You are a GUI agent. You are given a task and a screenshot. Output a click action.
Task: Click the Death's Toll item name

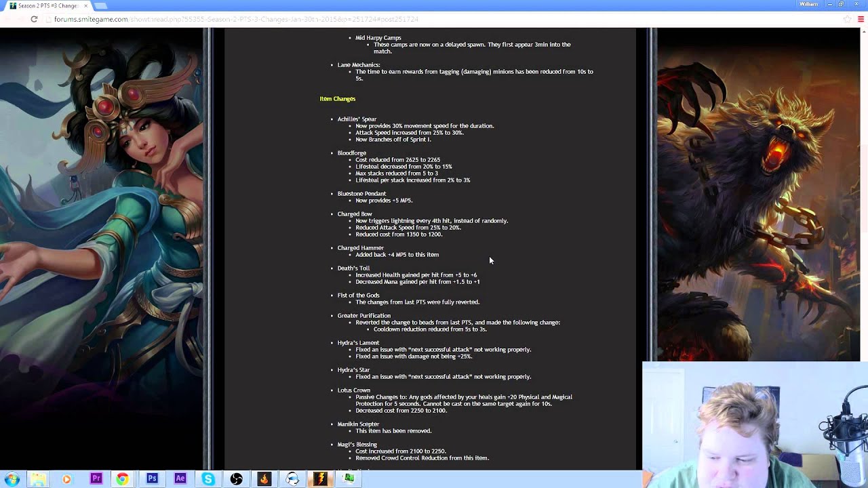click(x=354, y=268)
